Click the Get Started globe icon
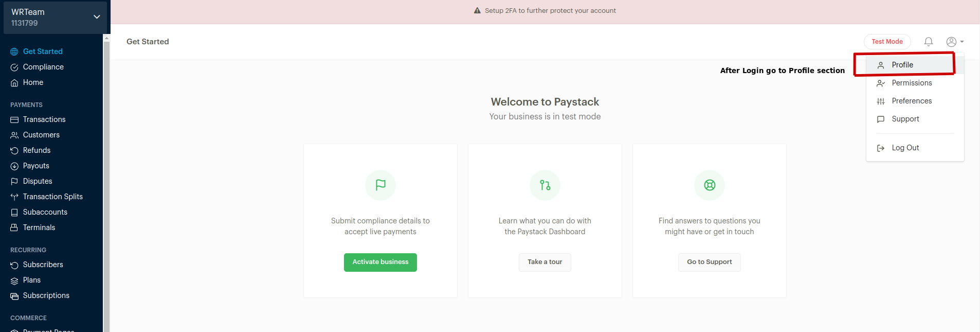980x332 pixels. (14, 52)
